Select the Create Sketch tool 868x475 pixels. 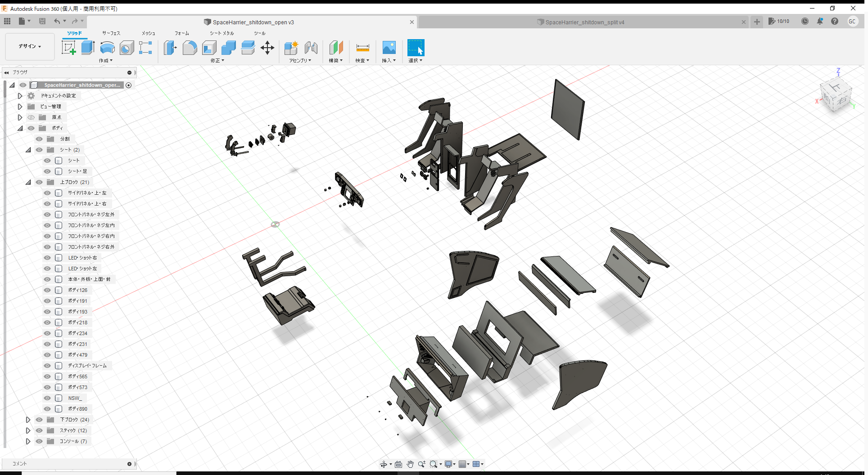[69, 47]
